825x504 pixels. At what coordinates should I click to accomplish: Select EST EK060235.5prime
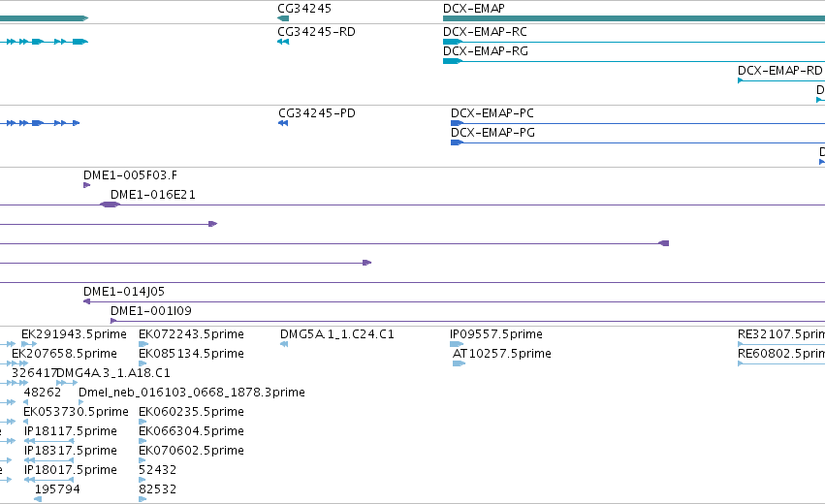pos(191,412)
